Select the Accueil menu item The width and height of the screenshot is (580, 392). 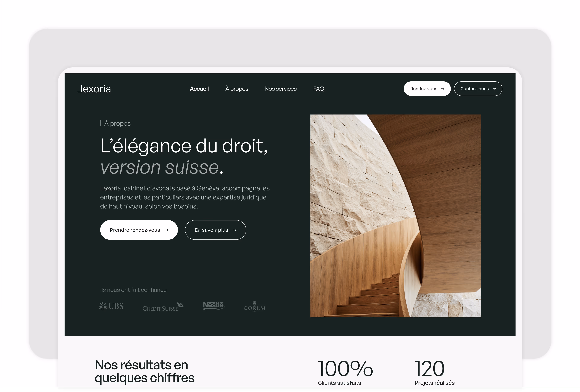click(x=199, y=89)
